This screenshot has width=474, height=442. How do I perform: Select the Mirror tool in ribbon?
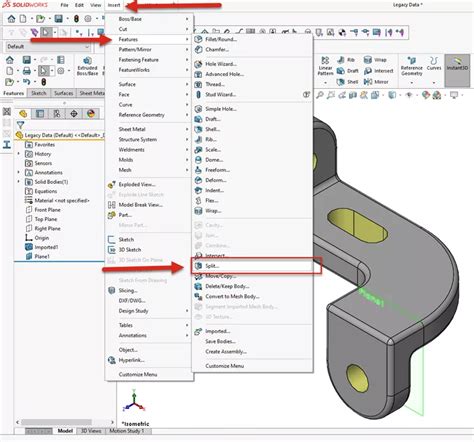tap(376, 82)
